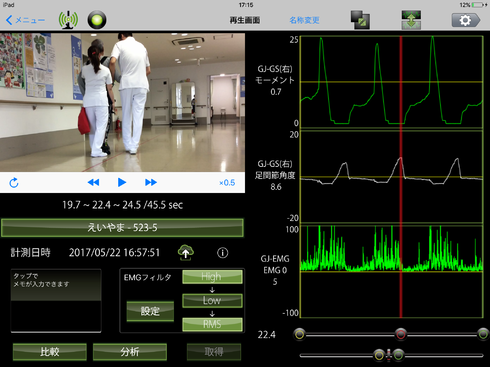This screenshot has width=490, height=367.
Task: Tap the 足関節角度 ankle angle graph
Action: pos(392,177)
